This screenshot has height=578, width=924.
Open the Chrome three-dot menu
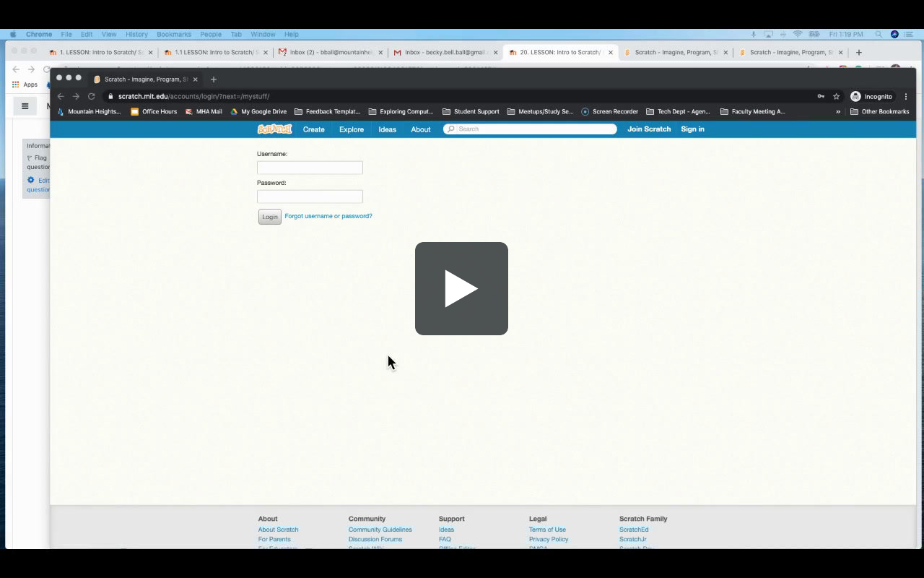click(x=906, y=96)
